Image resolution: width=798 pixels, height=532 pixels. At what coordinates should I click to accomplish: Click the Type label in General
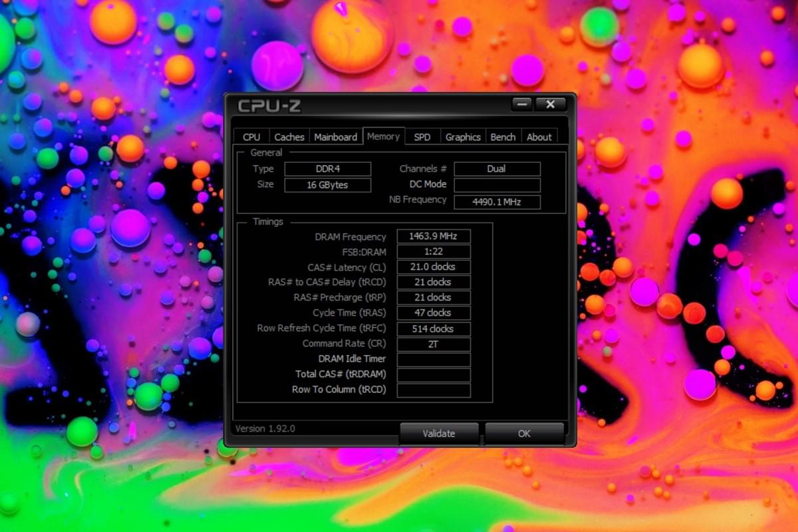pos(263,169)
